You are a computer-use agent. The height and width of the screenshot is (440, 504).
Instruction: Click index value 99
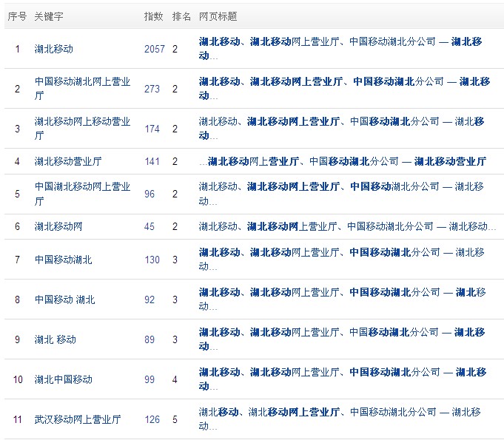tap(149, 379)
